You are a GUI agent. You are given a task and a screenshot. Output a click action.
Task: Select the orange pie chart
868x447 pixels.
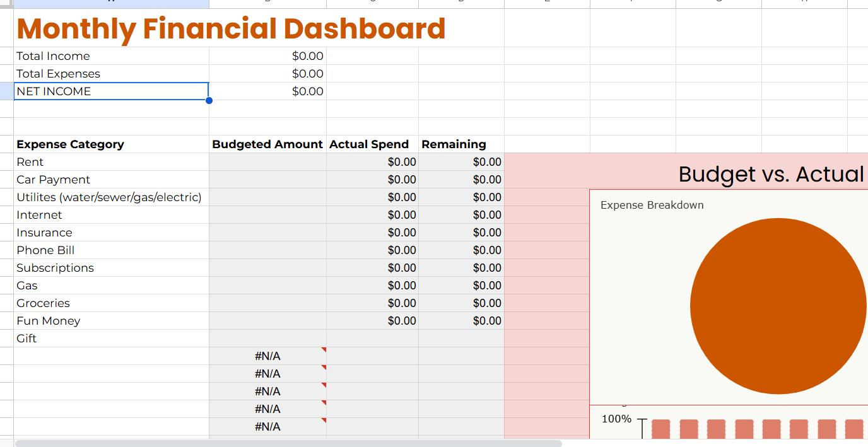(778, 306)
